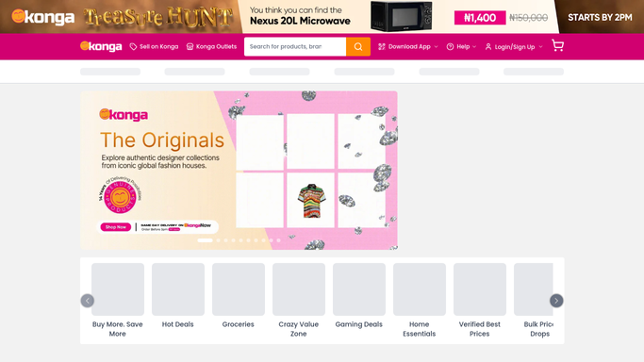Click the Treasure Hunt banner title
This screenshot has height=362, width=644.
[157, 17]
